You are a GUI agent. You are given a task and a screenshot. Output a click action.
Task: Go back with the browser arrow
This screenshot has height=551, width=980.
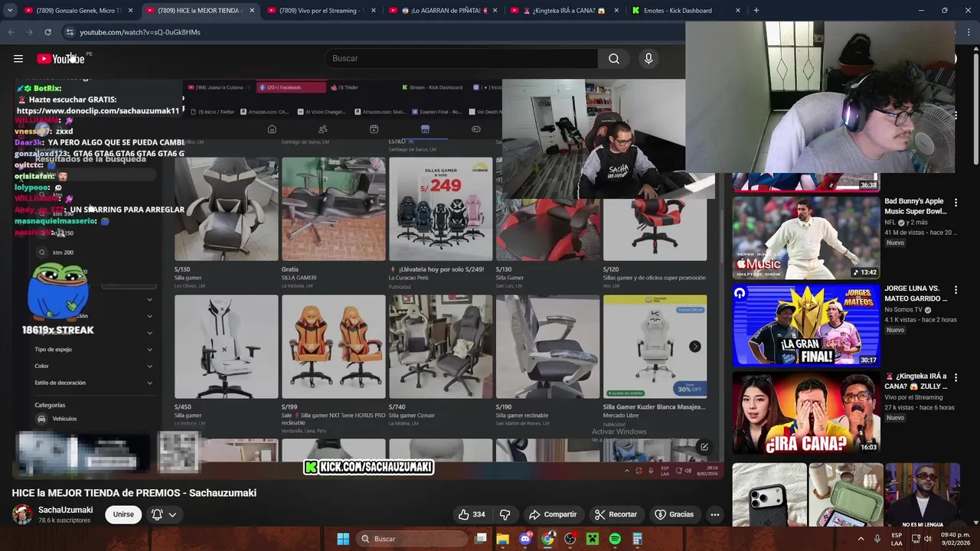(11, 32)
